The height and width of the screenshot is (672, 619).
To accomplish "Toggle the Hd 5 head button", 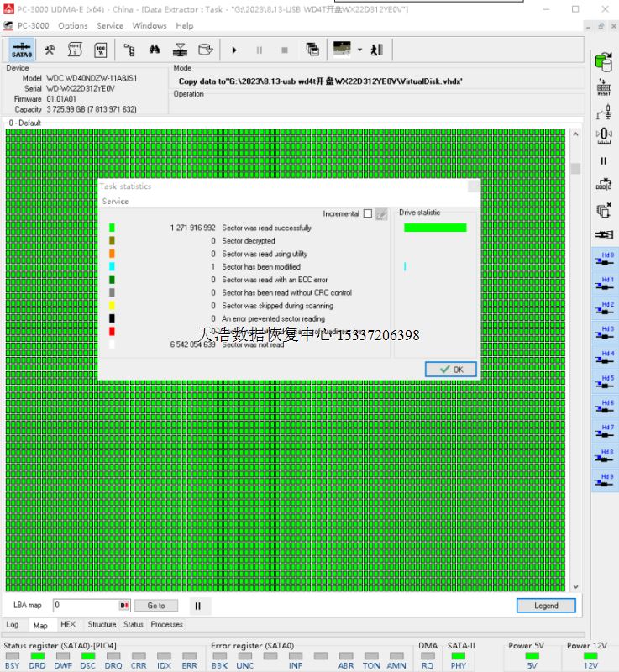I will (x=605, y=382).
